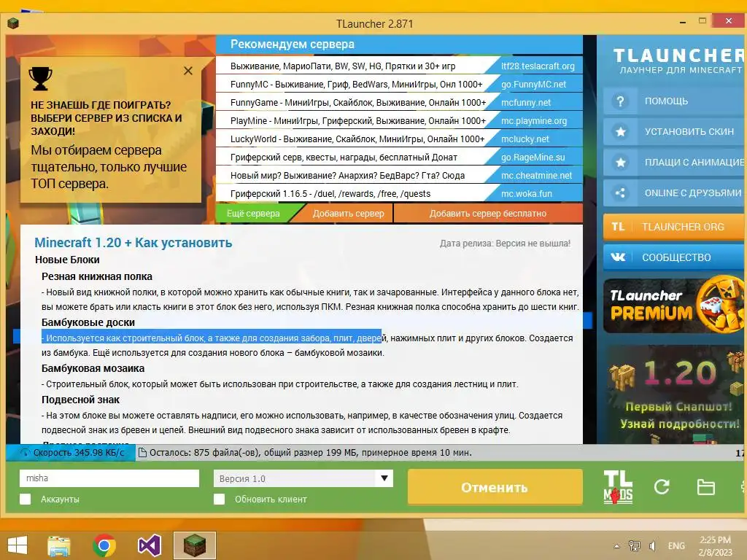Open Visual Studio from taskbar
The image size is (747, 560).
click(149, 545)
